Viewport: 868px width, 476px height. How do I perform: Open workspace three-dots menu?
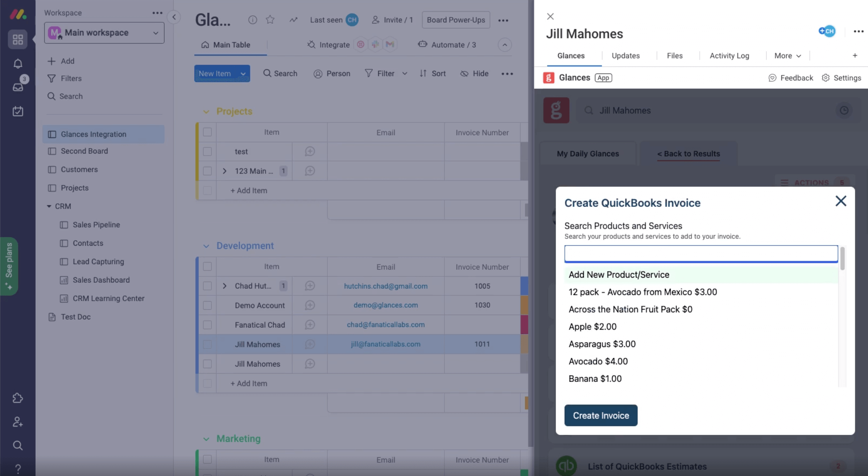click(157, 13)
